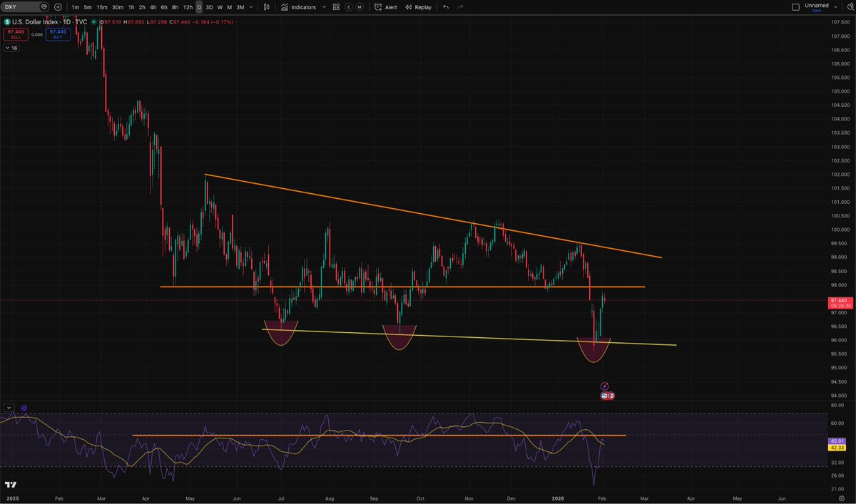Open the candlestick chart type selector

[x=266, y=6]
